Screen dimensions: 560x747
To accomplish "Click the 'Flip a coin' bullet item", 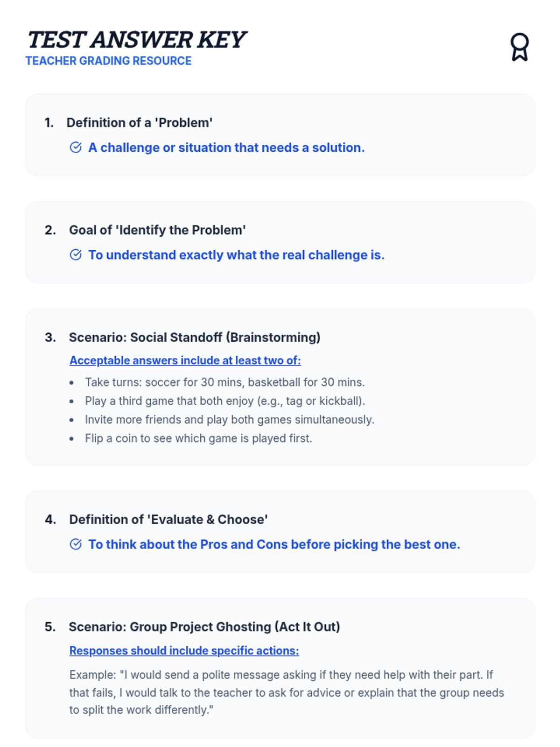I will [198, 438].
